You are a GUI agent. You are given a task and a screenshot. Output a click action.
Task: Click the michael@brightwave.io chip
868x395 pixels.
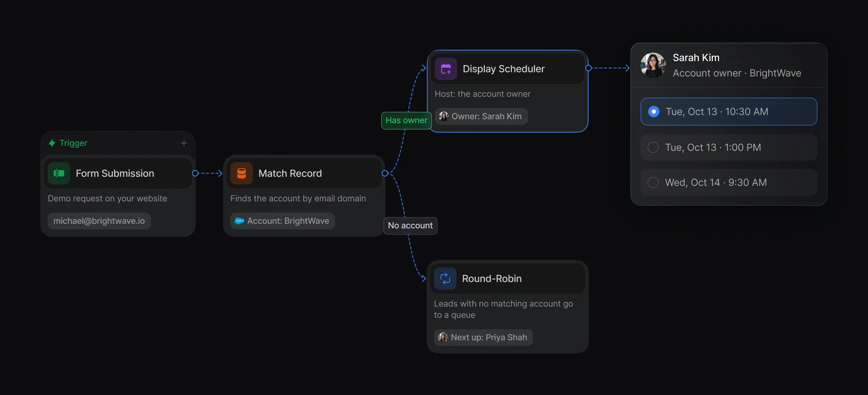(x=99, y=221)
